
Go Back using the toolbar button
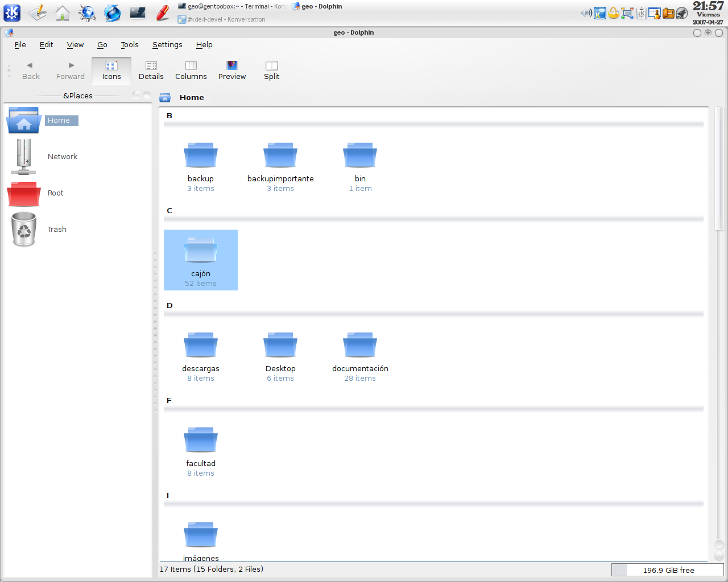tap(31, 71)
